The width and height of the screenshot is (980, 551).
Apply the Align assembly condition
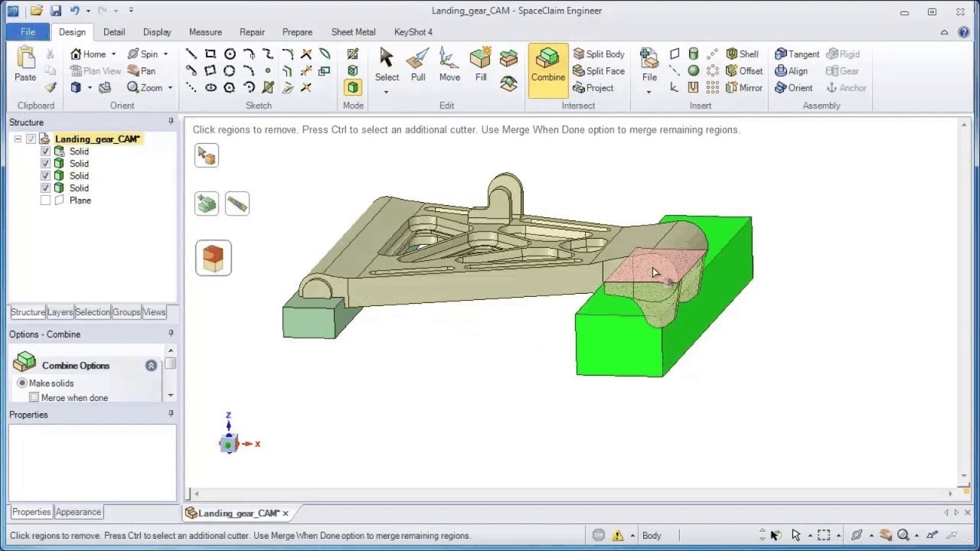coord(791,71)
